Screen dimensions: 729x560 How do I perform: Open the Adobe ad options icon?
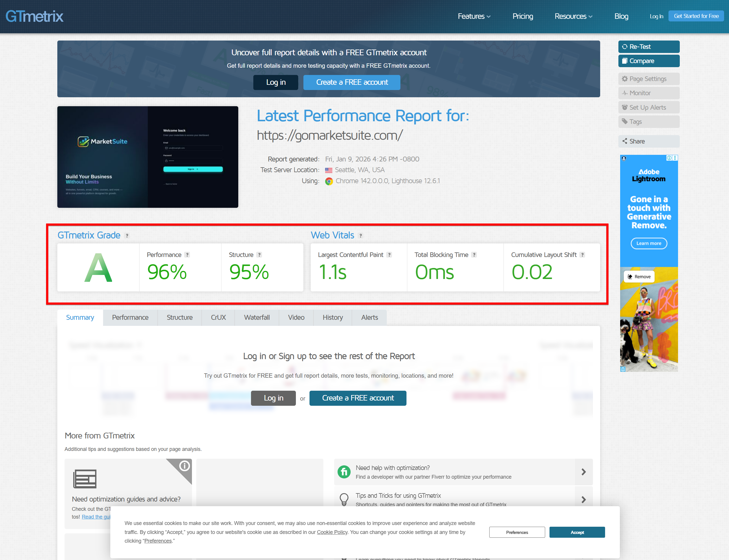coord(675,158)
